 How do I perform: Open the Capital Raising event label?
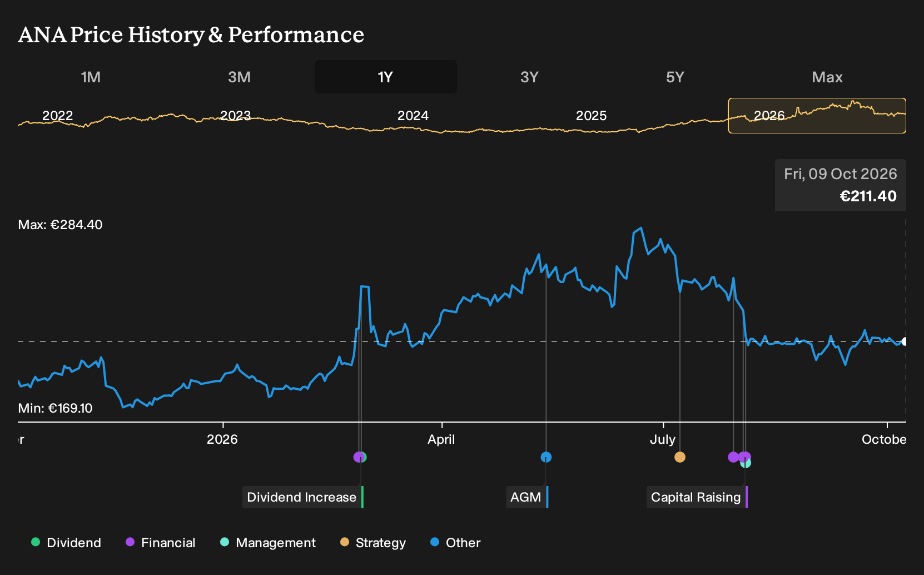[697, 497]
